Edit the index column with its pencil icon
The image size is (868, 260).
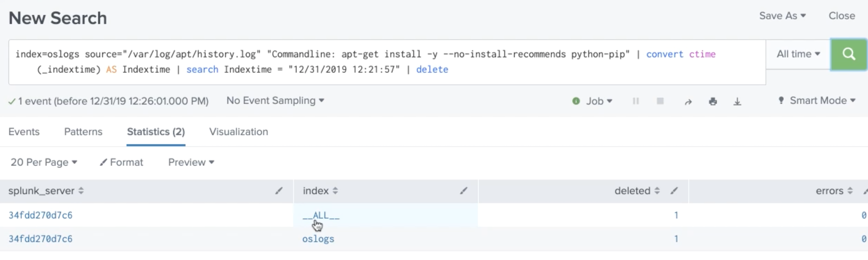point(464,191)
